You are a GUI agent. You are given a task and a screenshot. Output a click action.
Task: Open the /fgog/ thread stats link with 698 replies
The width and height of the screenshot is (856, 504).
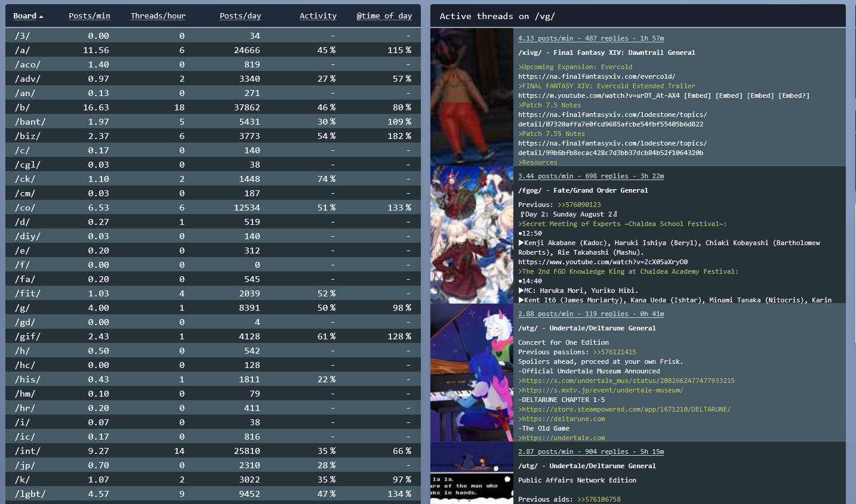tap(591, 176)
